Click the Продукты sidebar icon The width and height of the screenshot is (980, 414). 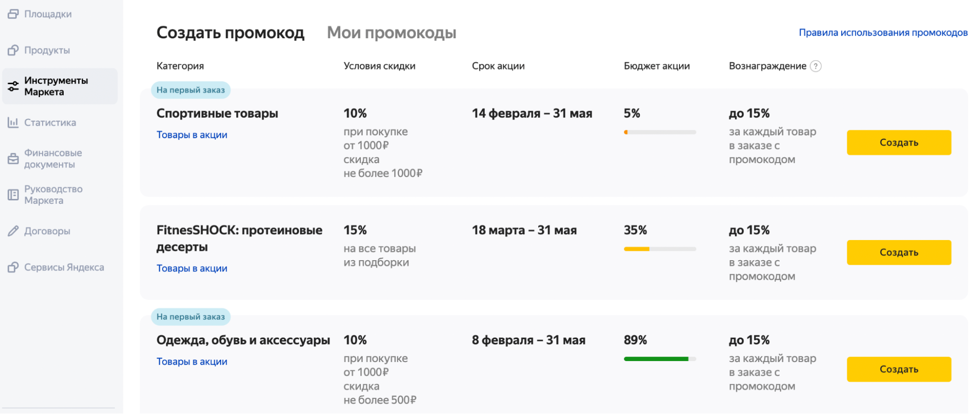click(13, 50)
